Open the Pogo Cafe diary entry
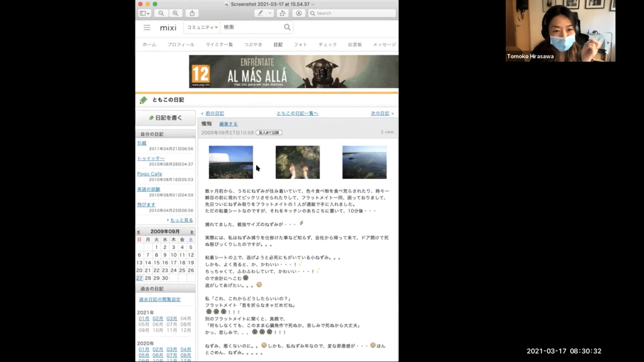 [149, 174]
